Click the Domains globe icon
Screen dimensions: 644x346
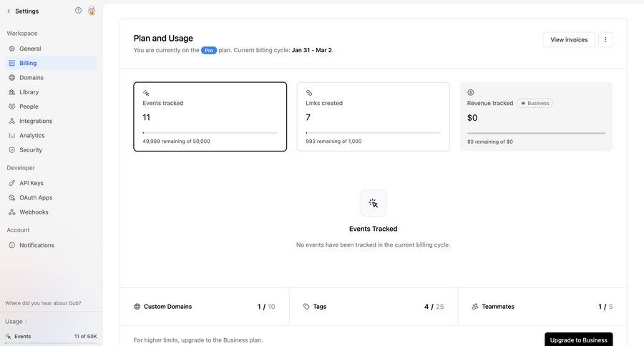12,78
